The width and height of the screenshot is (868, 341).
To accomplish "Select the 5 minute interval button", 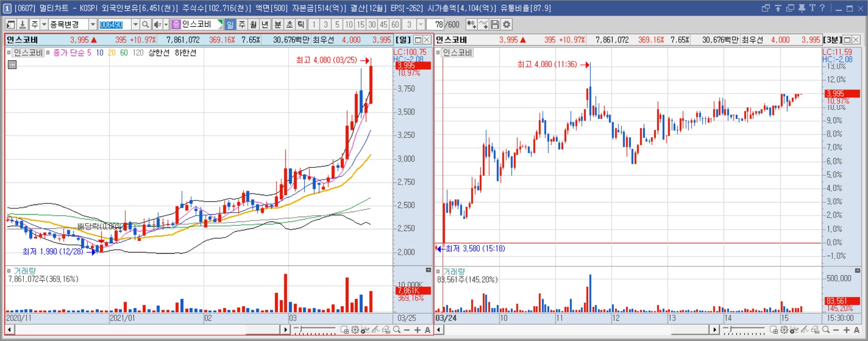I will click(337, 24).
